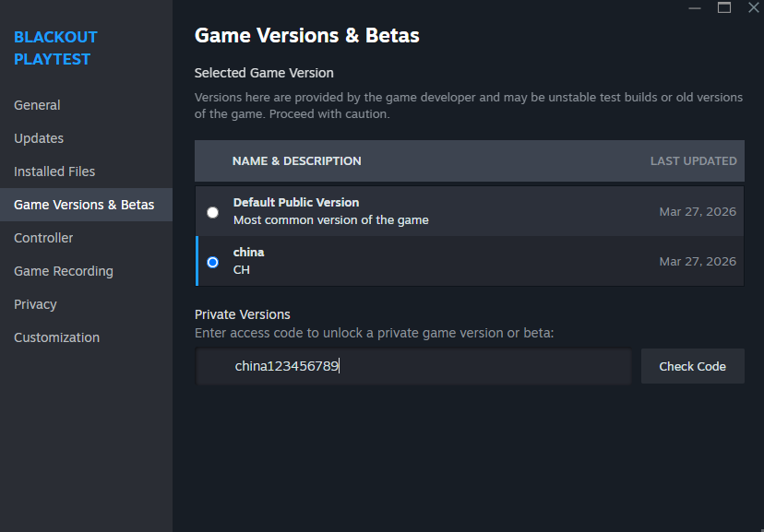Open Installed Files in the sidebar

(x=54, y=171)
